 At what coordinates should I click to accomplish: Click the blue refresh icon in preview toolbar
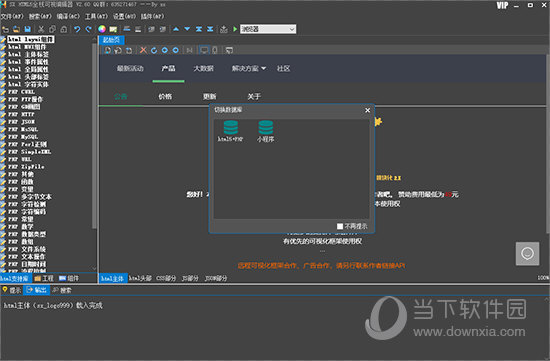154,50
